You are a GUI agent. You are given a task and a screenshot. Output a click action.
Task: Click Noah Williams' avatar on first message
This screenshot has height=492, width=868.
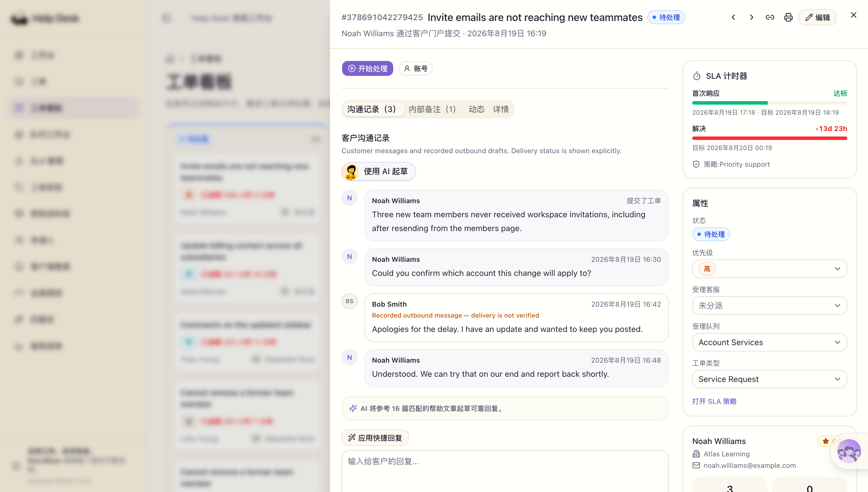coord(350,198)
